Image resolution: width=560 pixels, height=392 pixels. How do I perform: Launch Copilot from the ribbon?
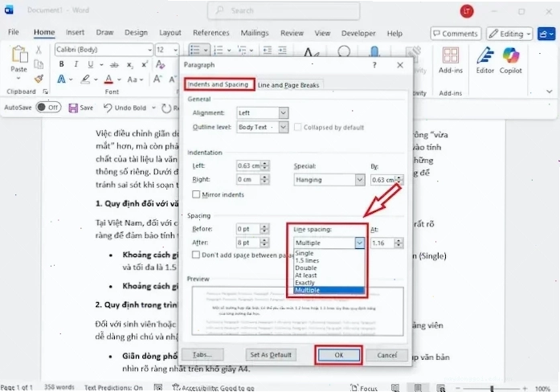coord(511,55)
